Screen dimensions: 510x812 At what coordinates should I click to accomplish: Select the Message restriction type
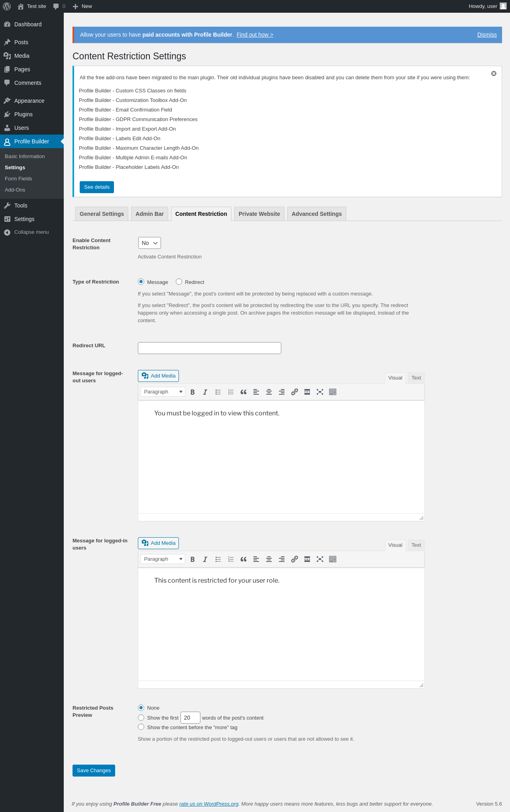coord(141,282)
